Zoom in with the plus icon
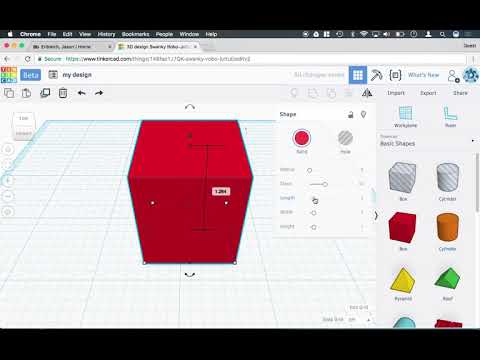Screen dimensions: 480x360 [8, 180]
